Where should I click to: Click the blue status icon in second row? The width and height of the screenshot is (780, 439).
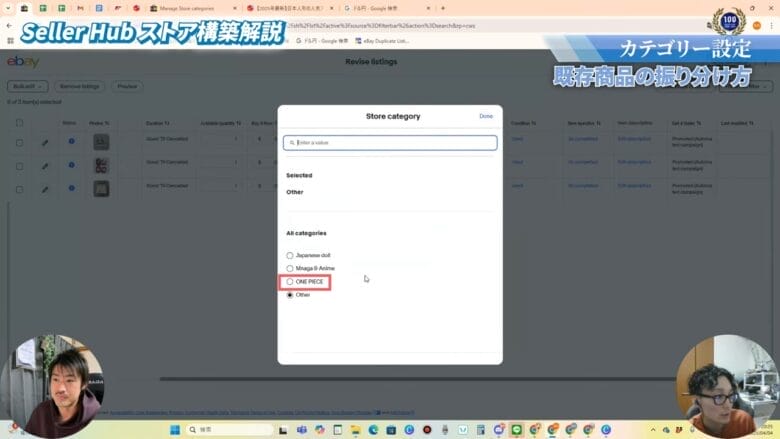coord(71,164)
